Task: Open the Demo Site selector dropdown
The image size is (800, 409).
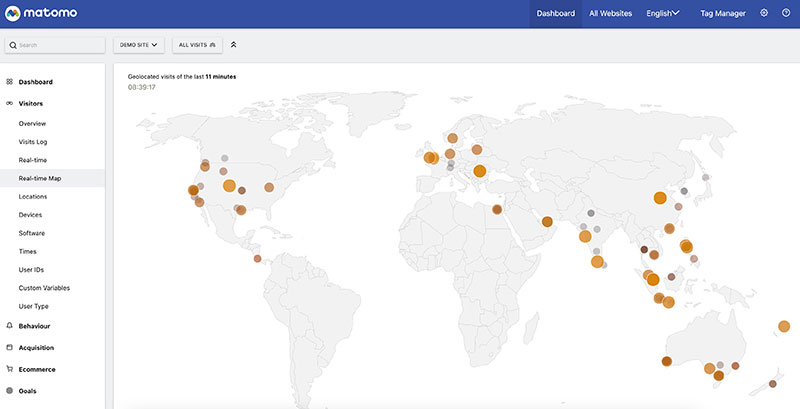Action: coord(139,45)
